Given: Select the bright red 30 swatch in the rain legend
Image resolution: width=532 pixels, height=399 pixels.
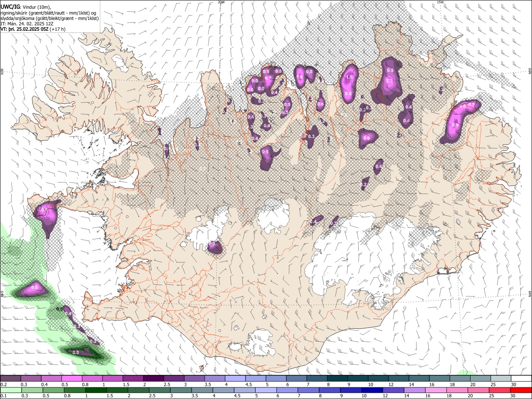Looking at the screenshot, I should tap(521, 390).
